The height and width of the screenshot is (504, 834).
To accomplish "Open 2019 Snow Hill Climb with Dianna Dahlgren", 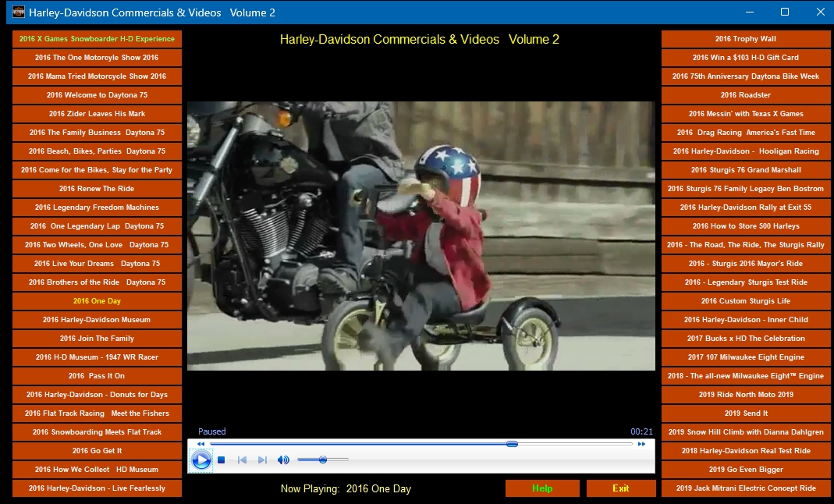I will click(x=746, y=431).
